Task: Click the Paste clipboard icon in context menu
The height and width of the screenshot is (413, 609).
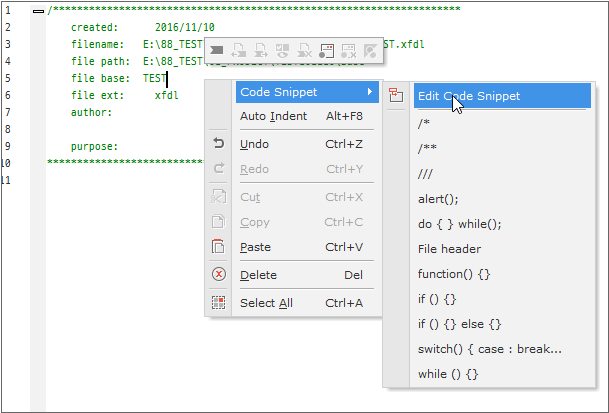Action: pyautogui.click(x=218, y=247)
